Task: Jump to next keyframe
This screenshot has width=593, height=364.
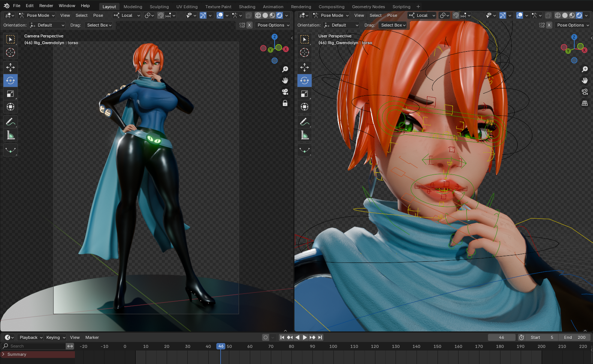Action: pos(312,337)
